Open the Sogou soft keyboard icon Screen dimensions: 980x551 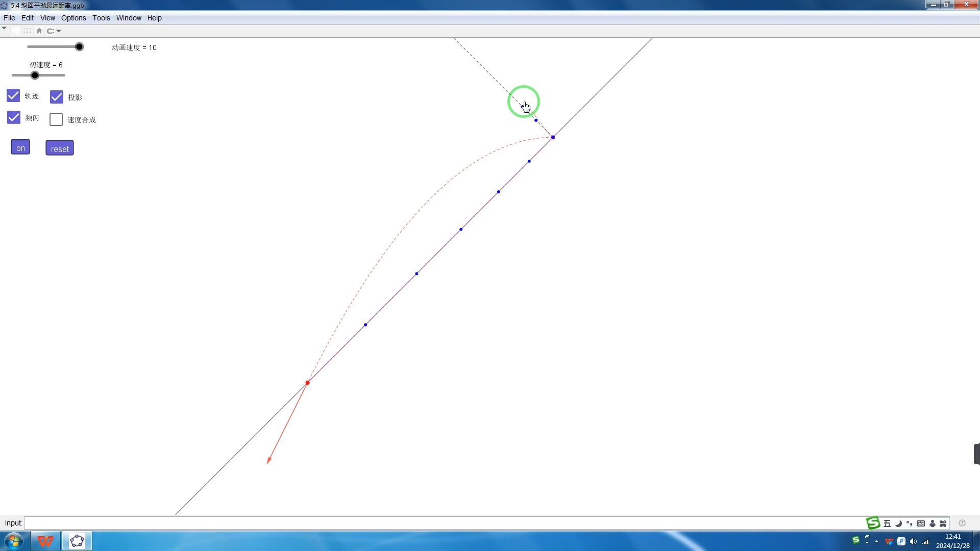click(921, 523)
